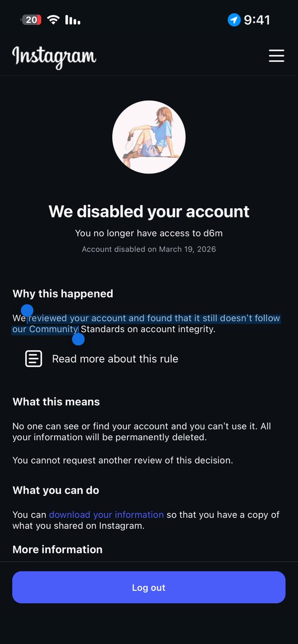This screenshot has height=644, width=298.
Task: Tap the Wi-Fi status icon
Action: (x=53, y=20)
